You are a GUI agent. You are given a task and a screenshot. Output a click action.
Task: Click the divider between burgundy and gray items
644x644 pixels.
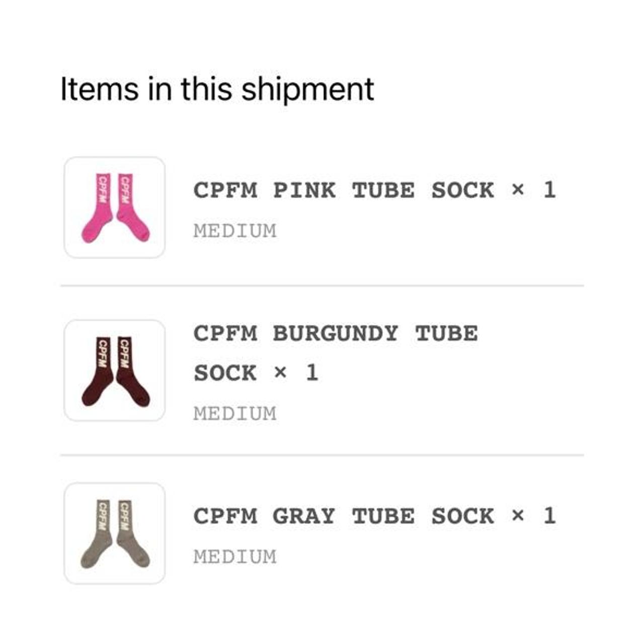pos(322,455)
